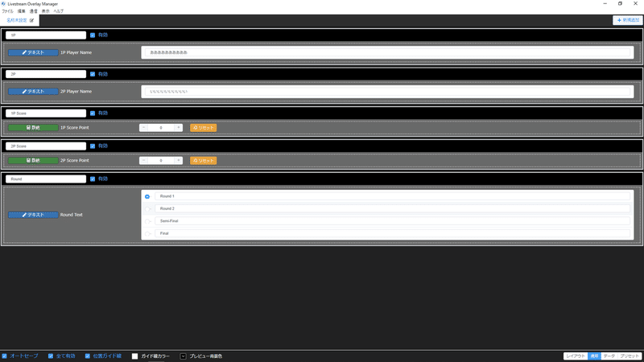Switch to the 運用 mode tab

(x=594, y=356)
